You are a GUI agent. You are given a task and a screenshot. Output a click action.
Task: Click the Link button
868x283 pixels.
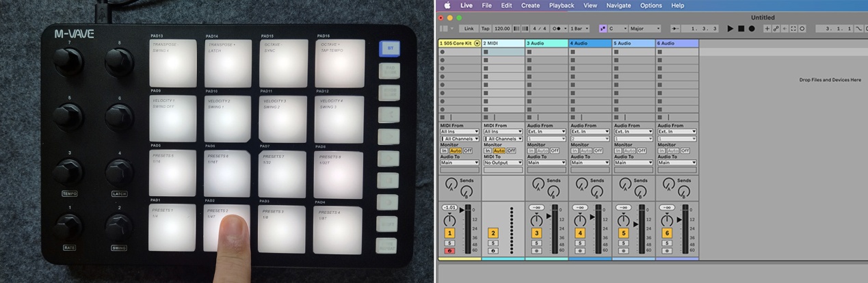point(469,29)
